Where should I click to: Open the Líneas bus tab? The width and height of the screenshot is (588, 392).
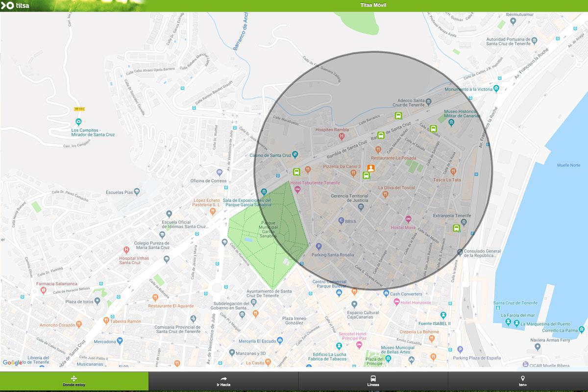[x=373, y=381]
